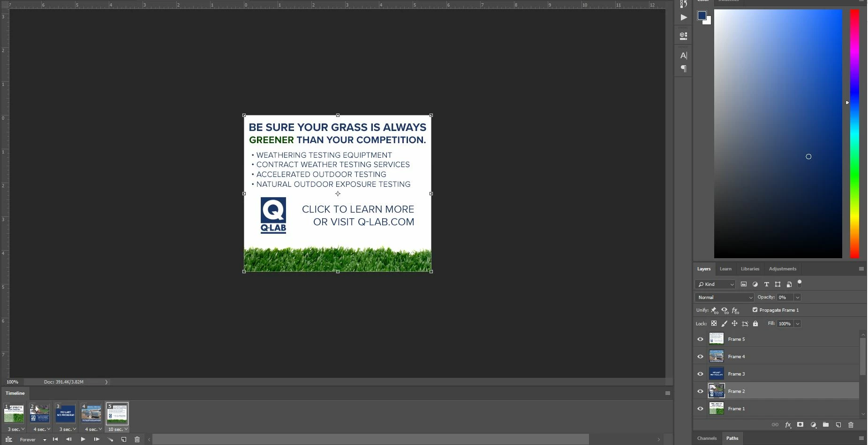Toggle prevent artboard auto-nesting lock
Screen dimensions: 868x445
click(745, 323)
